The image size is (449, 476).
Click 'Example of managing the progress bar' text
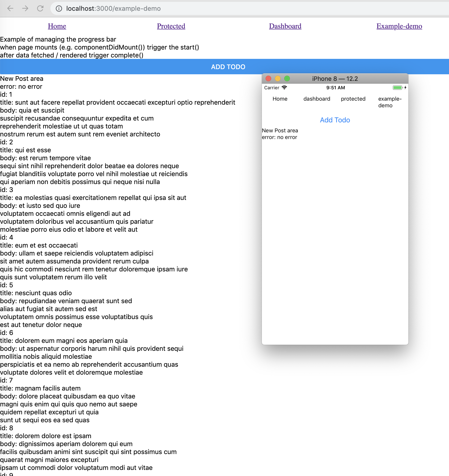[58, 39]
